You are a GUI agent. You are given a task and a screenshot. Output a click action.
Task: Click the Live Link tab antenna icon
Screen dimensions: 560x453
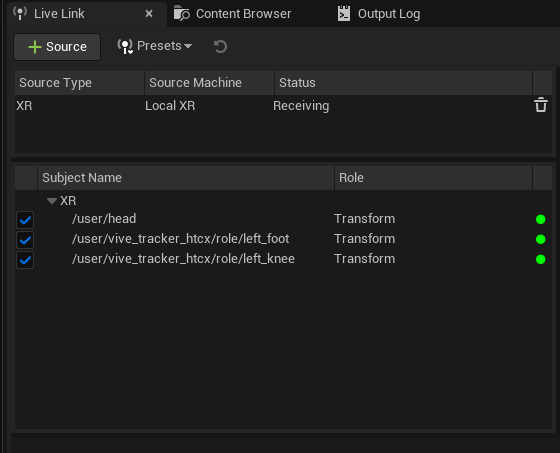[20, 14]
